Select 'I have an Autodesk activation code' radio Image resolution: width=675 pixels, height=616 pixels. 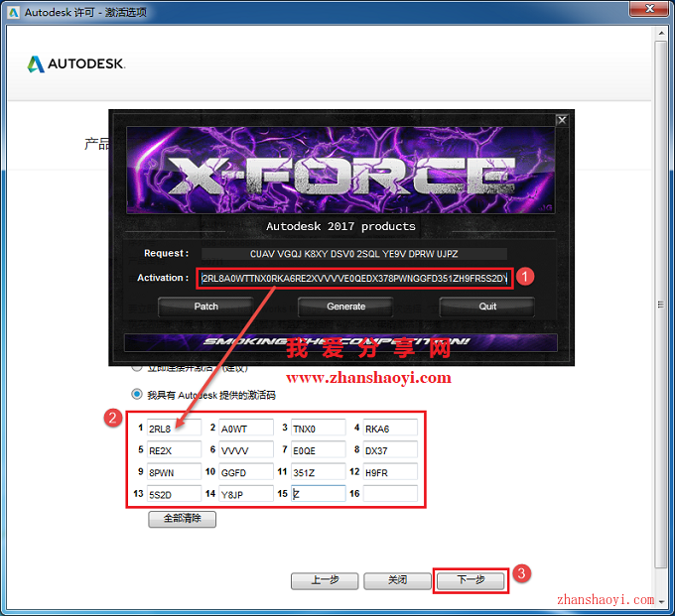pyautogui.click(x=137, y=394)
